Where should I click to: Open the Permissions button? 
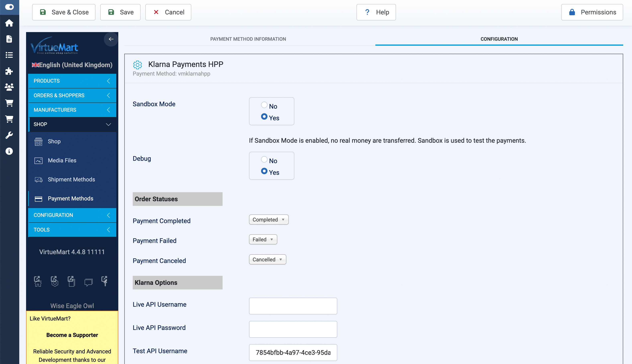(x=592, y=12)
